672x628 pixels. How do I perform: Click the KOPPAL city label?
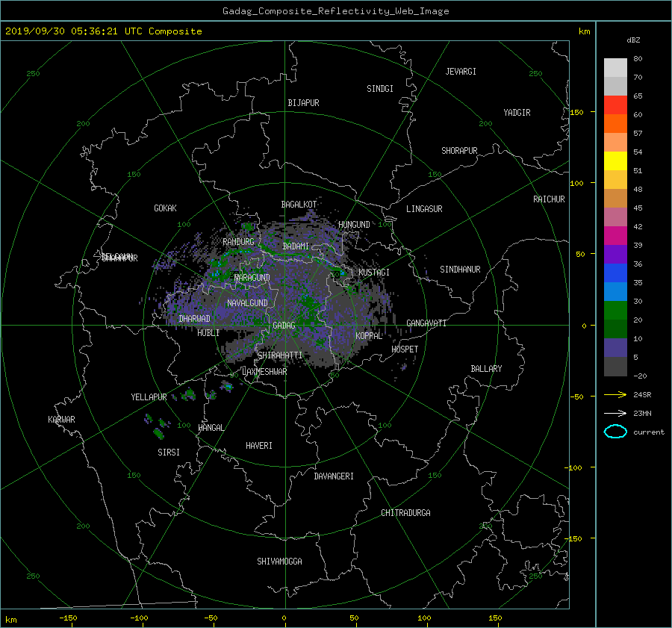(x=369, y=336)
